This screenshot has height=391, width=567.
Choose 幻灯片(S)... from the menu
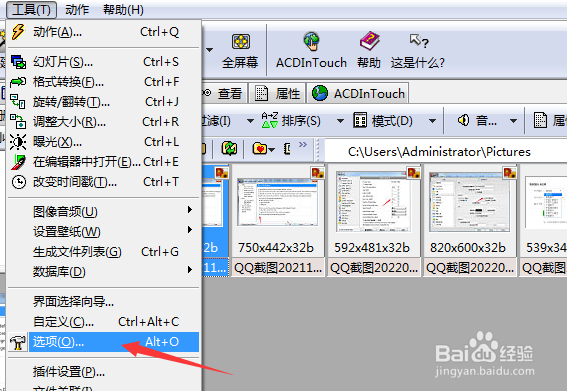(x=103, y=62)
